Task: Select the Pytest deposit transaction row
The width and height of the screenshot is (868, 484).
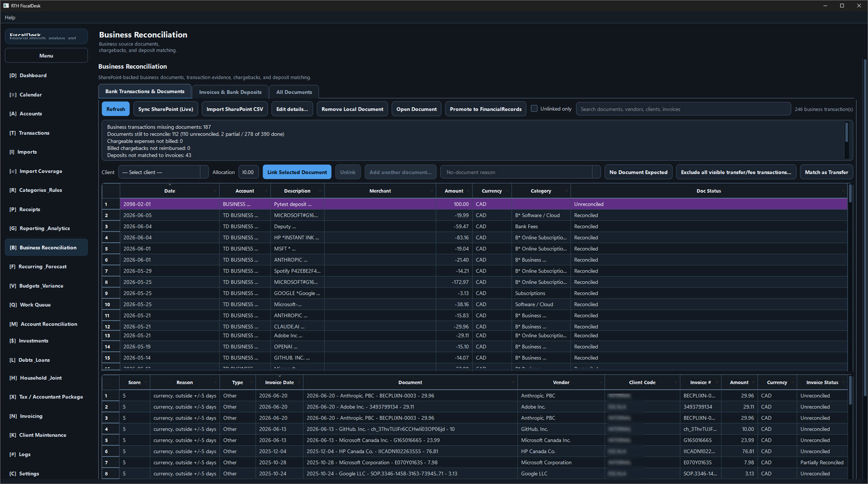Action: (474, 204)
